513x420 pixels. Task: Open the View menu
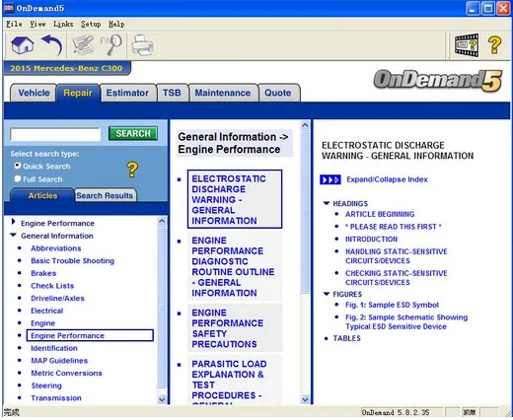(x=37, y=24)
